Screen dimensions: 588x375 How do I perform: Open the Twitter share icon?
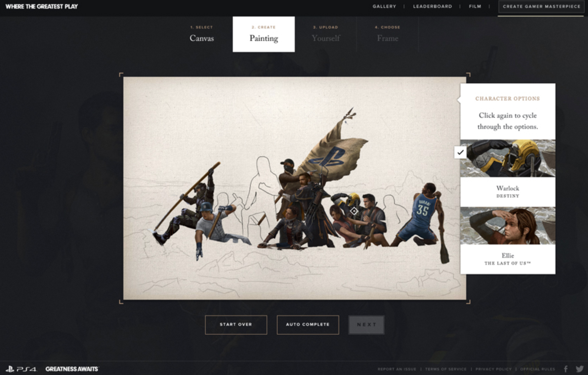pos(580,369)
